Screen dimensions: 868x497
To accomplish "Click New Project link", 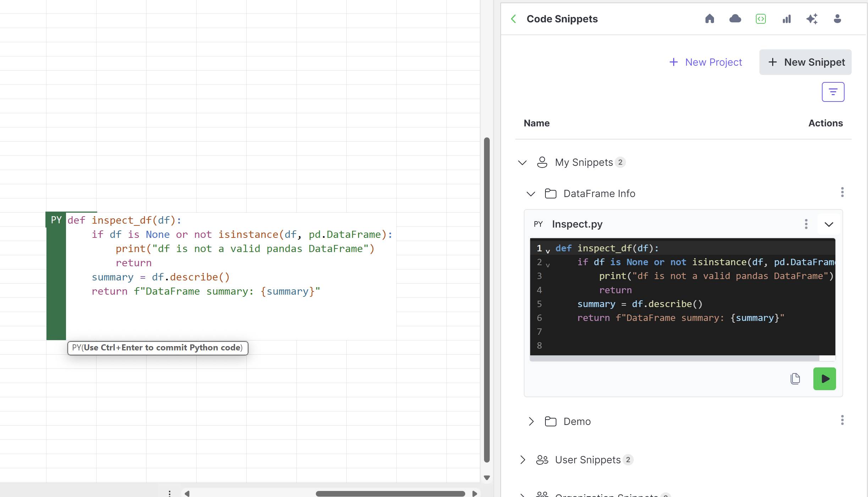I will tap(705, 62).
